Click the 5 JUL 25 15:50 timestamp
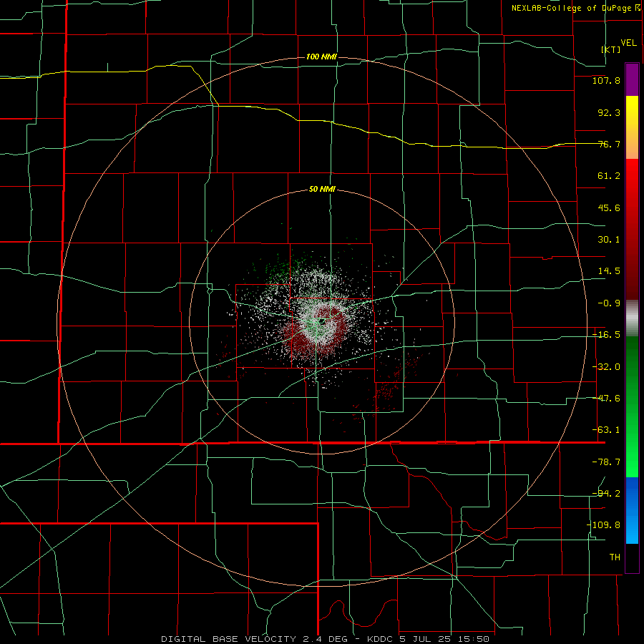The height and width of the screenshot is (644, 644). click(x=444, y=639)
